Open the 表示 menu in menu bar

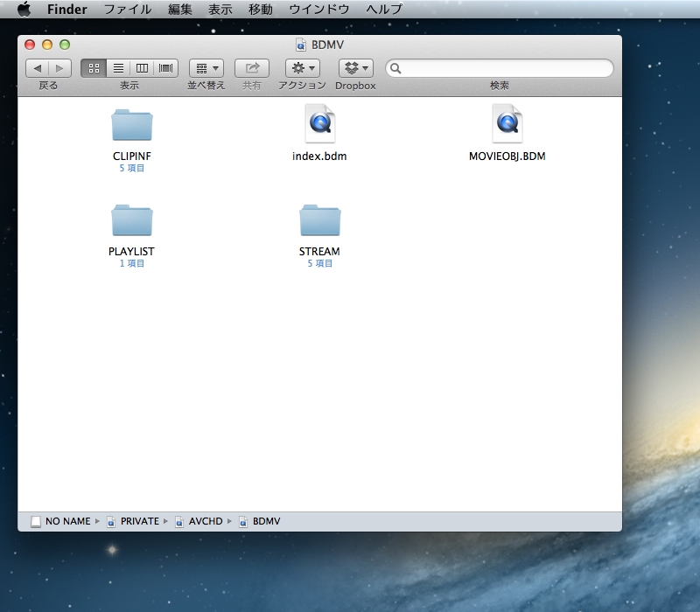[220, 9]
